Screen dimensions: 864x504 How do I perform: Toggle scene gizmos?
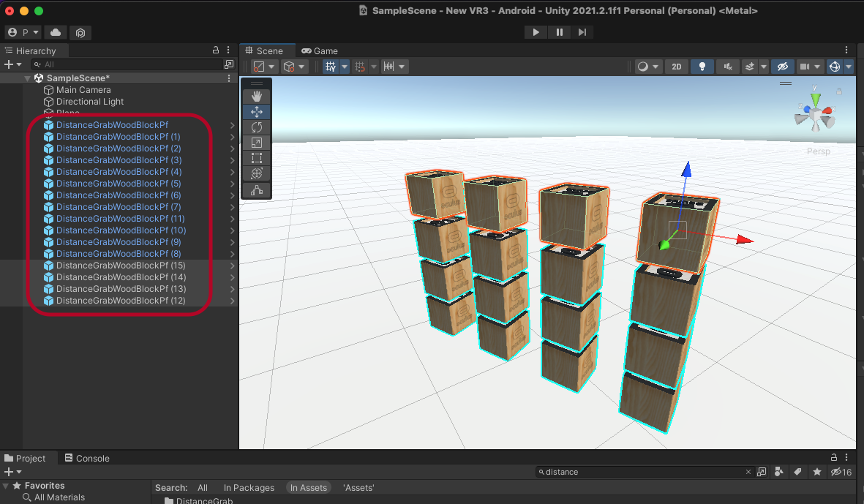[835, 67]
